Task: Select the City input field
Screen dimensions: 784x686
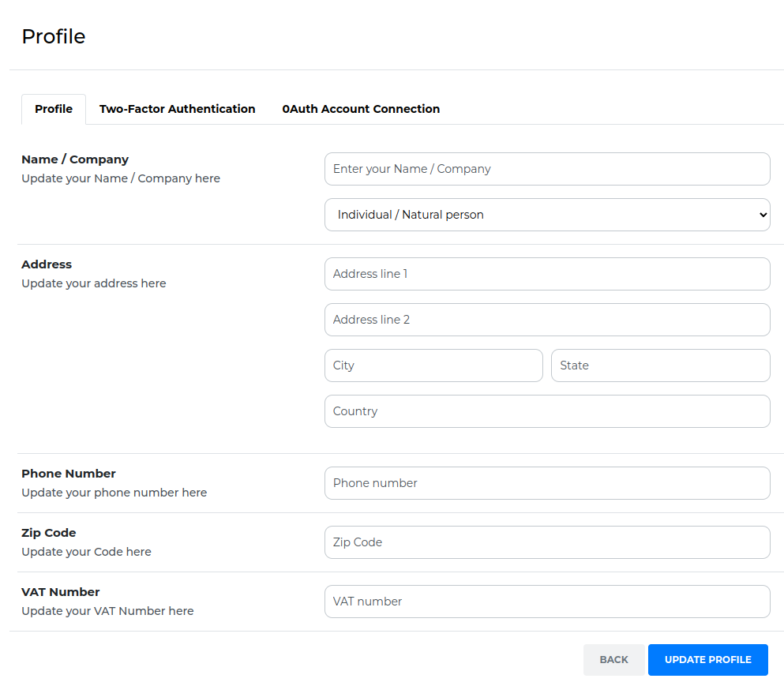Action: (433, 365)
